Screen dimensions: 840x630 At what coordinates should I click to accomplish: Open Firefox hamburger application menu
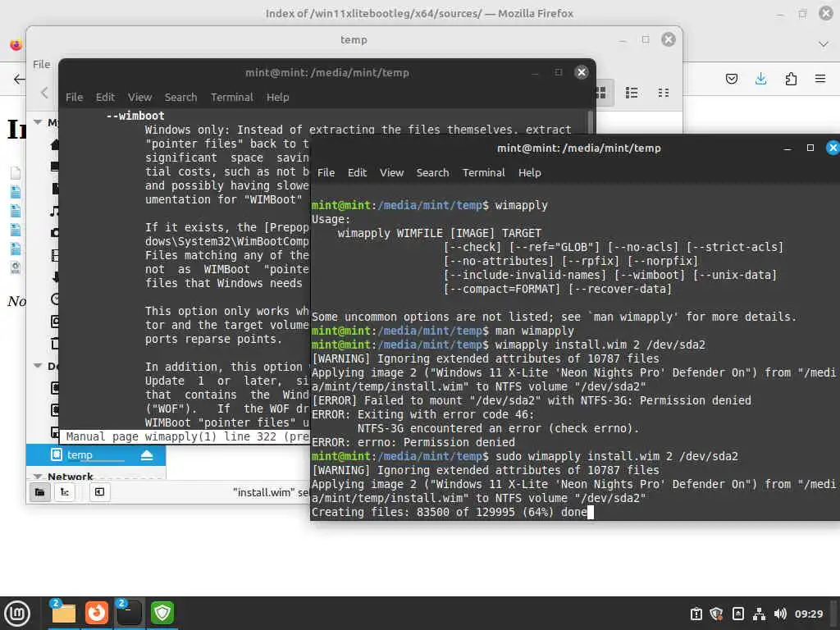pos(820,79)
